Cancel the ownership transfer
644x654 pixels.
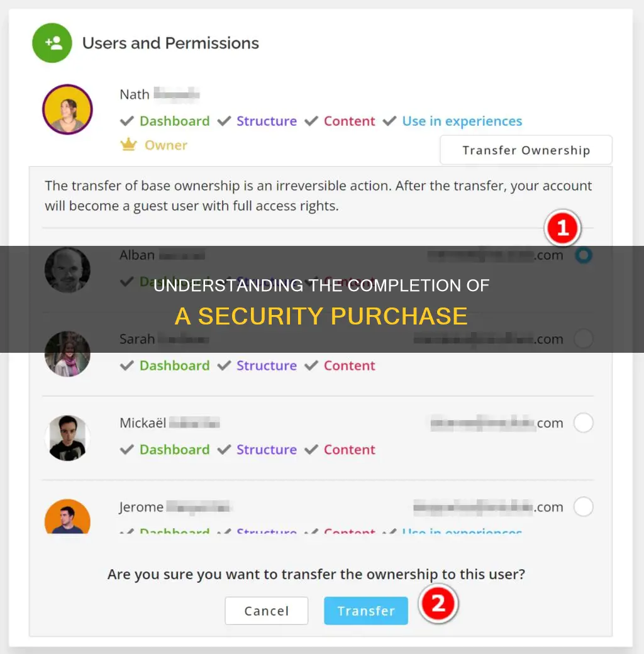(266, 610)
